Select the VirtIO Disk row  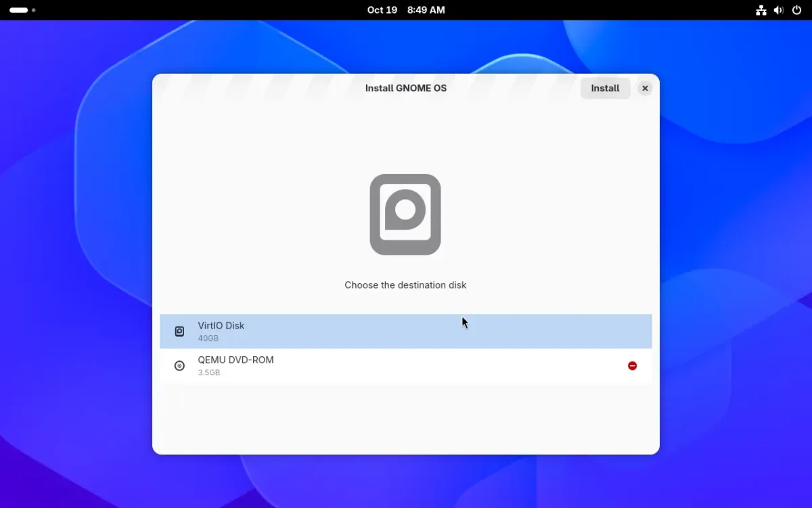point(406,331)
